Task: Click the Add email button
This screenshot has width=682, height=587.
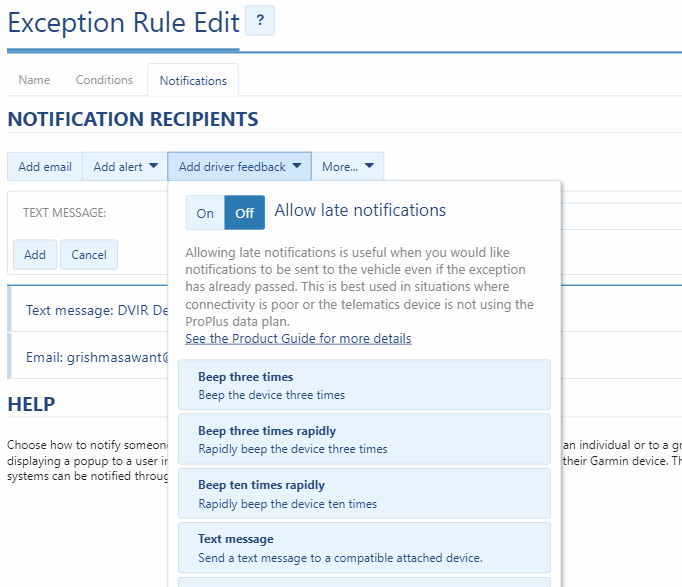Action: (45, 166)
